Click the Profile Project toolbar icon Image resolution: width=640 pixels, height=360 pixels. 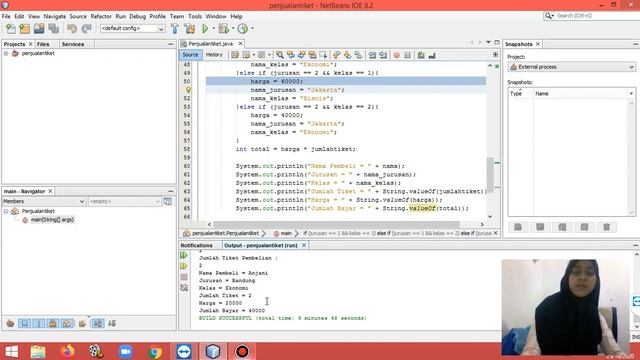coord(243,29)
